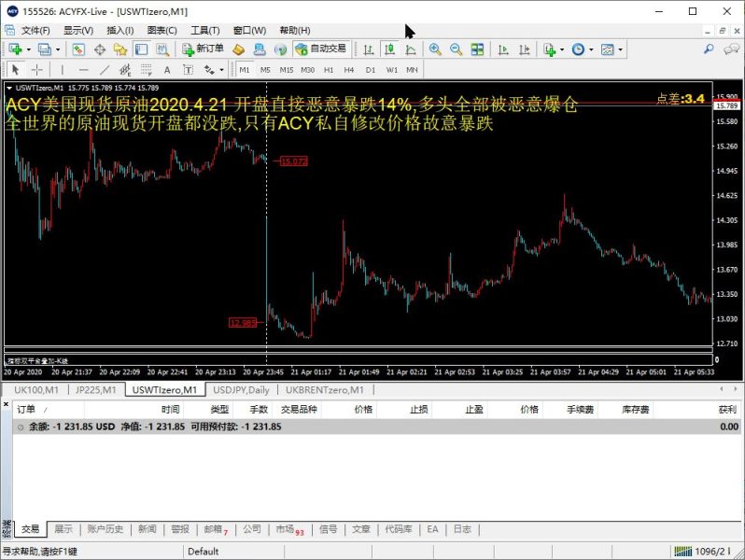745x560 pixels.
Task: Open the templates dropdown arrow
Action: [620, 49]
